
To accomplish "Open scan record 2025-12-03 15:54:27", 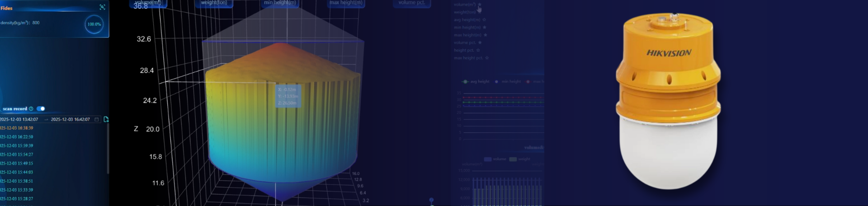I will [17, 154].
